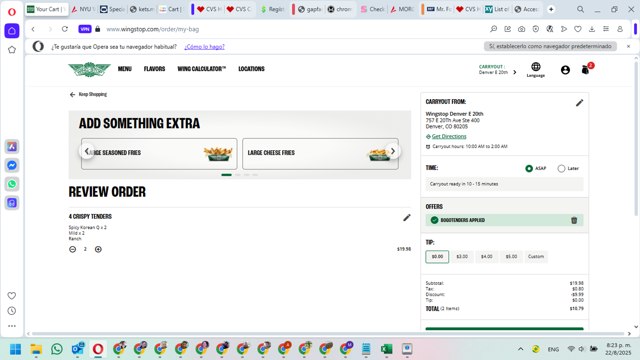Edit the carryout location with pencil icon
This screenshot has height=360, width=640.
[579, 103]
